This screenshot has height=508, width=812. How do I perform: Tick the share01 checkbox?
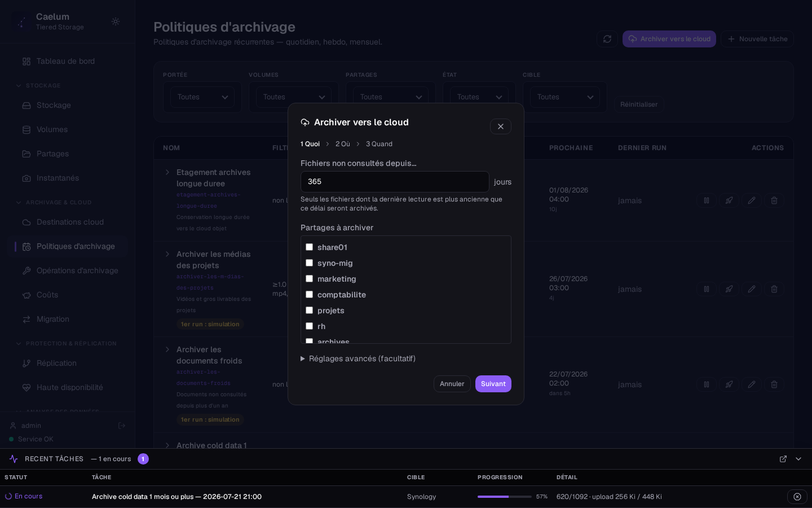point(309,247)
